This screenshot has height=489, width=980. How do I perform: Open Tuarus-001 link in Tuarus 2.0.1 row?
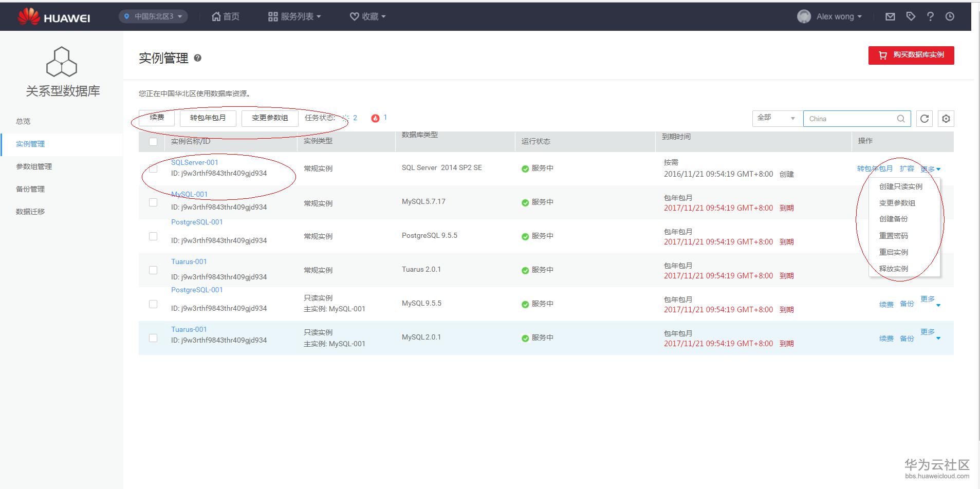[189, 261]
